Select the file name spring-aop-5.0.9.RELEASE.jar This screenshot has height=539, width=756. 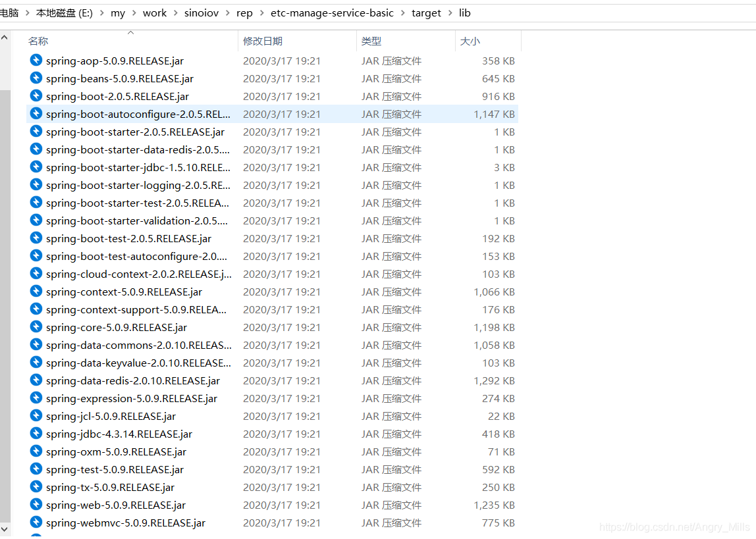(x=115, y=61)
